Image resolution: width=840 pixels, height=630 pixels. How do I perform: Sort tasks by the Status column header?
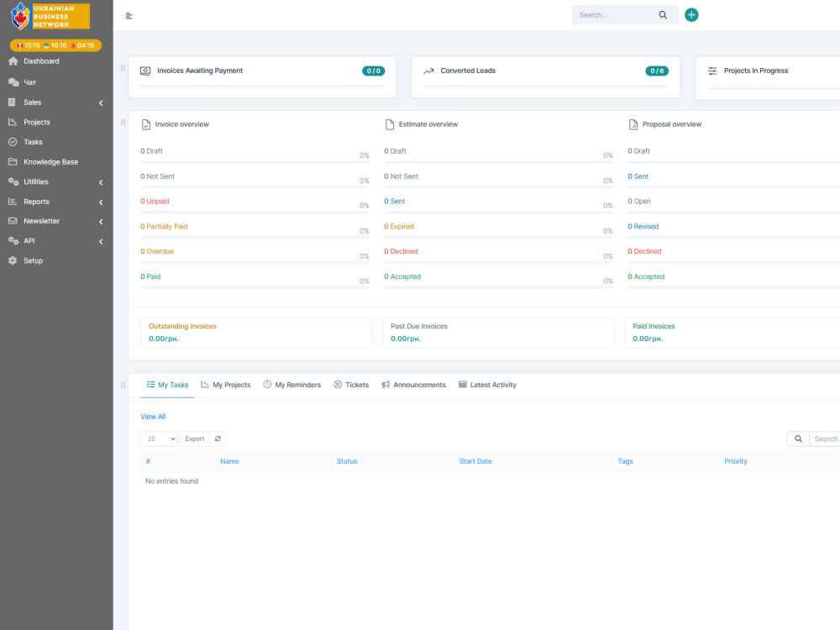click(347, 461)
